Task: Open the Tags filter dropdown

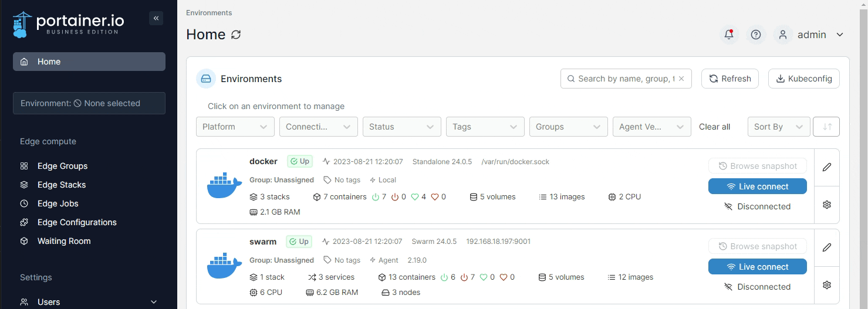Action: [485, 127]
